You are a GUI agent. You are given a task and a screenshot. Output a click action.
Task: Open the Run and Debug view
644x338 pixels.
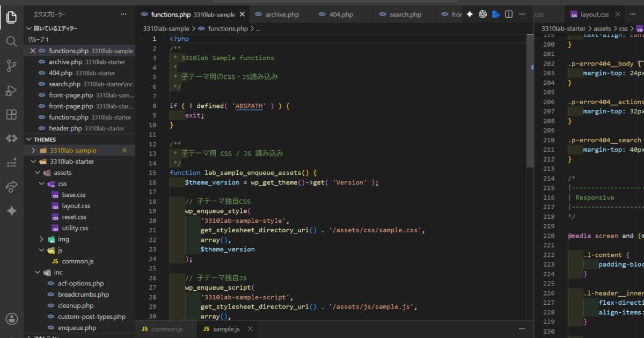11,90
